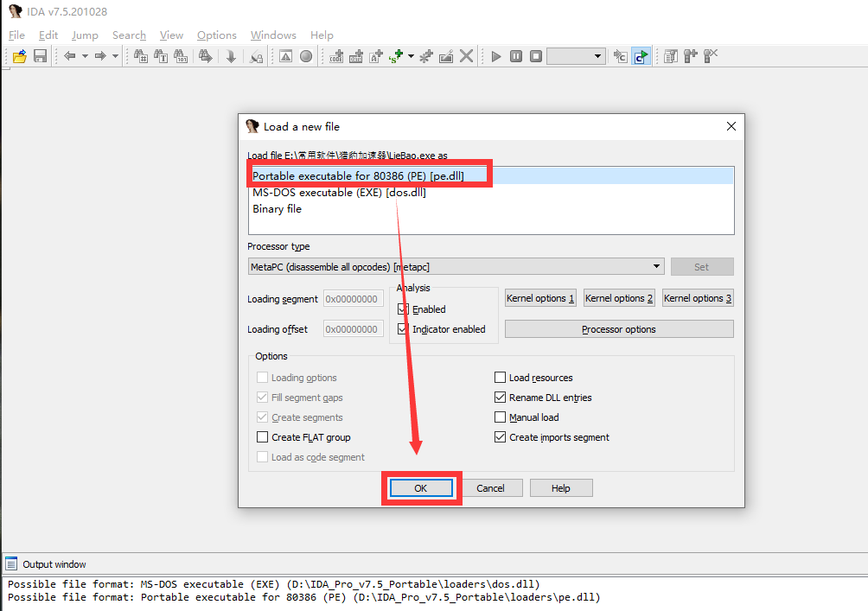Click OK to load the file
Image resolution: width=868 pixels, height=611 pixels.
tap(421, 488)
